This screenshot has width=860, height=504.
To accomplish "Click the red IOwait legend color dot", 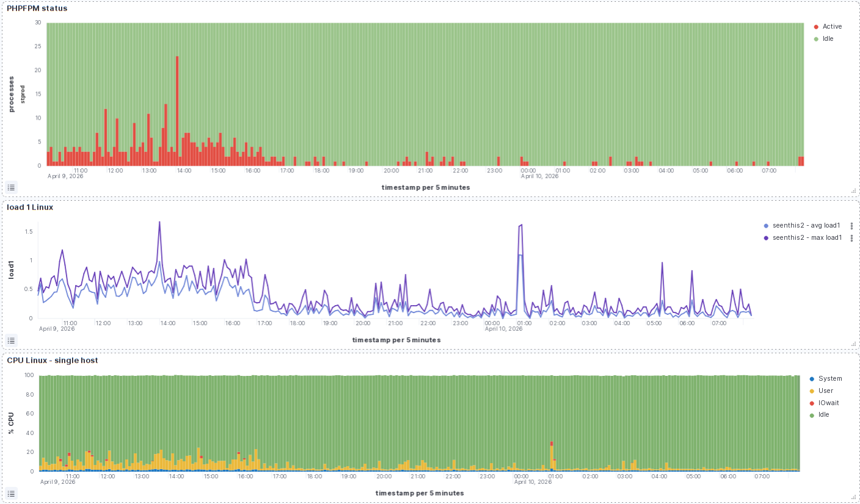I will pyautogui.click(x=812, y=403).
